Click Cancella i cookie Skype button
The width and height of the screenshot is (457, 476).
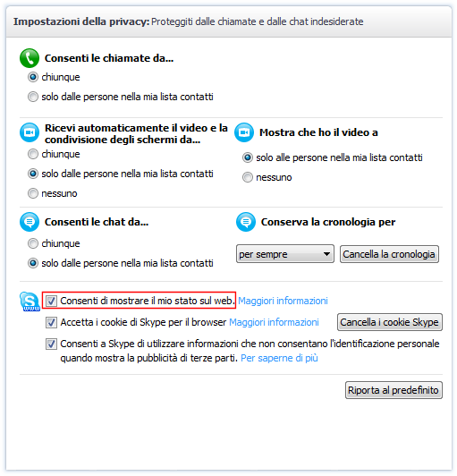point(390,322)
